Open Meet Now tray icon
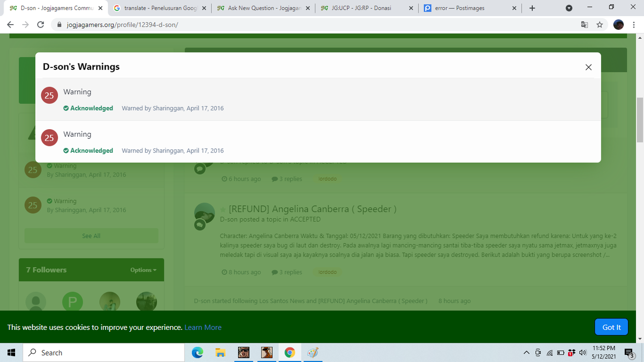This screenshot has height=362, width=644. click(x=538, y=352)
